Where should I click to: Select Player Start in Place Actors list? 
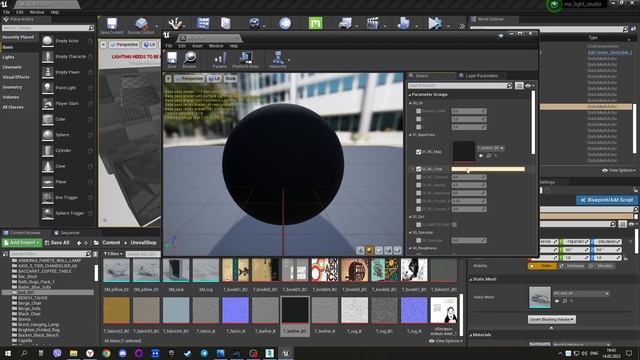67,104
